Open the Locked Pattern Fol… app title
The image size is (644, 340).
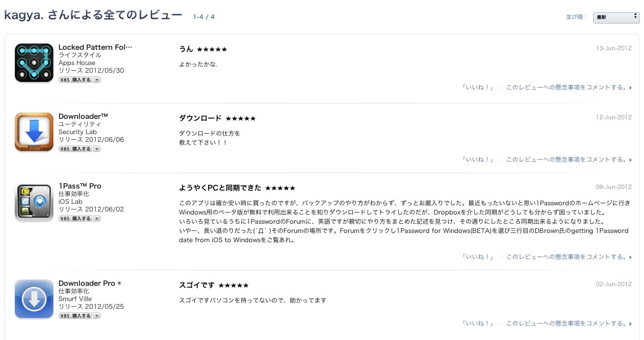point(95,47)
